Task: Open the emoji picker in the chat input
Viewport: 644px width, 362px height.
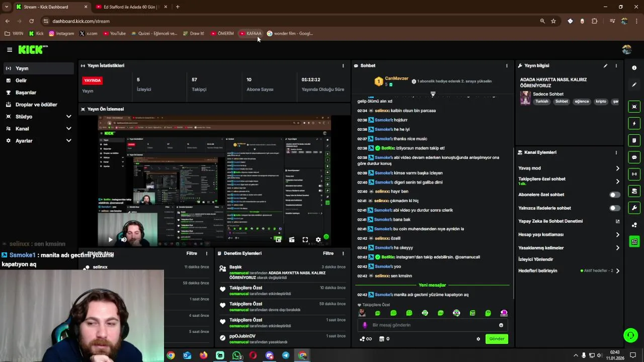Action: pos(501,325)
